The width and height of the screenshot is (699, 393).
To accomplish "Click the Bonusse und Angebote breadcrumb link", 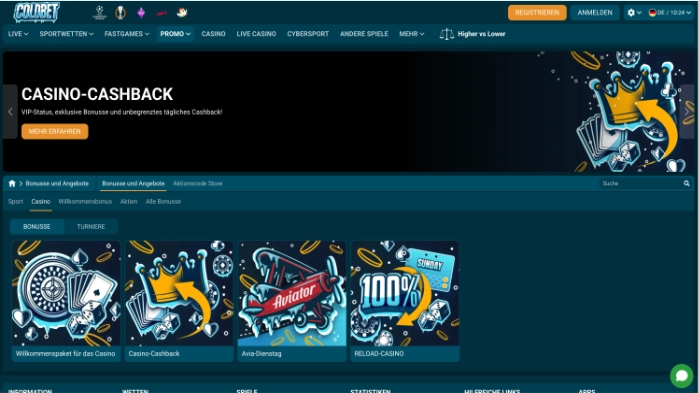I will 57,184.
